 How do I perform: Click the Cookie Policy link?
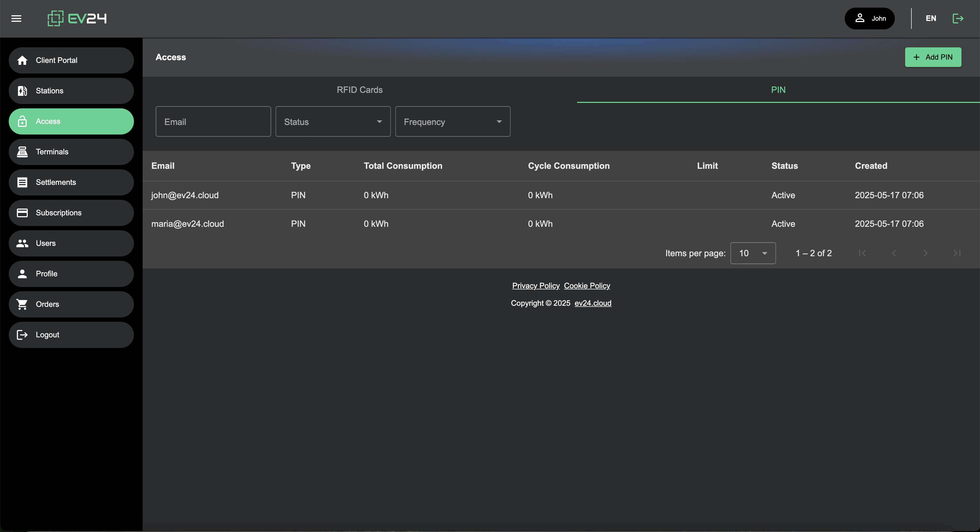[587, 286]
